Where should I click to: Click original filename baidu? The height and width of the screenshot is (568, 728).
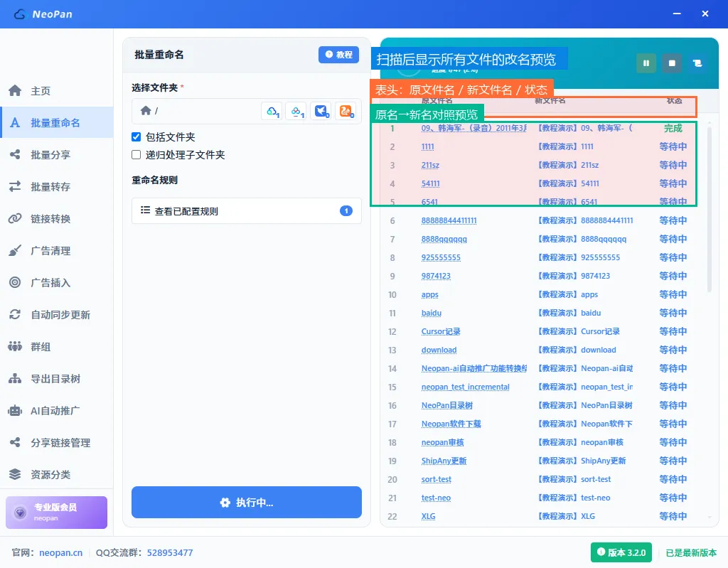[432, 313]
